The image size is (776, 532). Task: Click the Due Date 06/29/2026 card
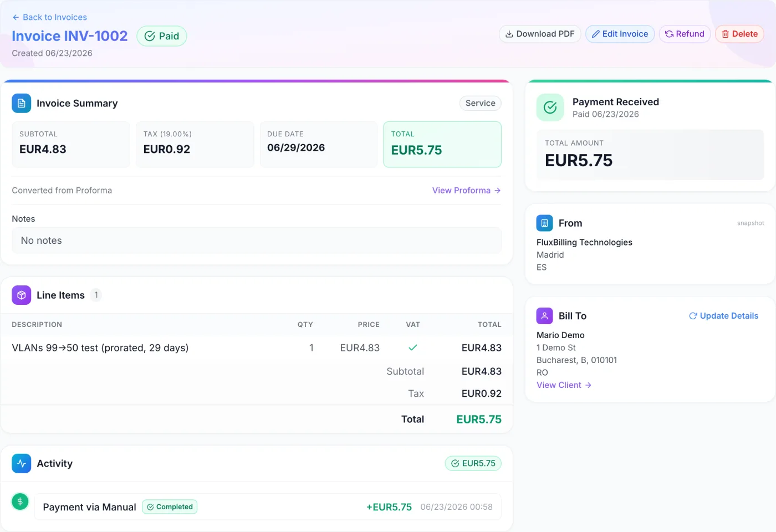(x=319, y=144)
